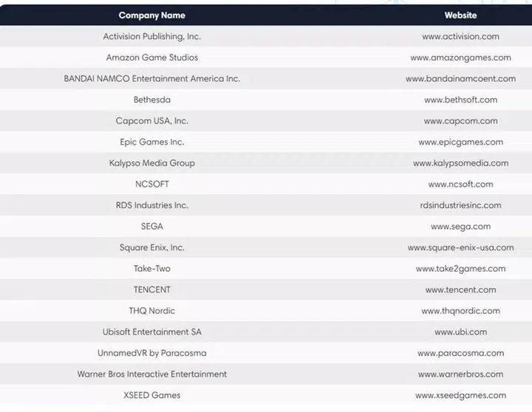This screenshot has height=412, width=532.
Task: Visit the www.bandainamcoent.com website link
Action: click(x=460, y=78)
